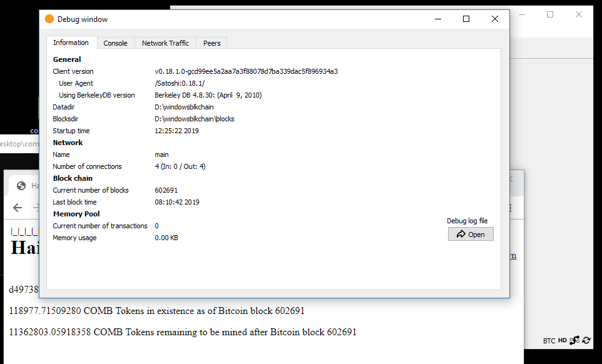Click the HD wallet indicator in status bar
The height and width of the screenshot is (364, 602).
point(563,340)
